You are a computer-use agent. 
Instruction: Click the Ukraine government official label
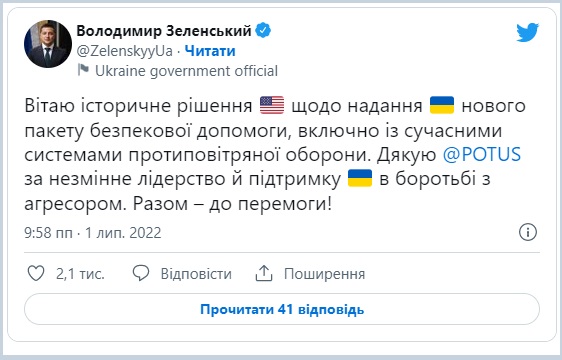pyautogui.click(x=186, y=71)
